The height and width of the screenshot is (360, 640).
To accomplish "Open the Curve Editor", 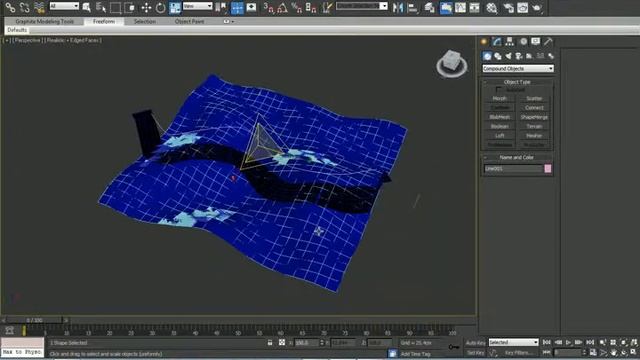I will pyautogui.click(x=460, y=7).
